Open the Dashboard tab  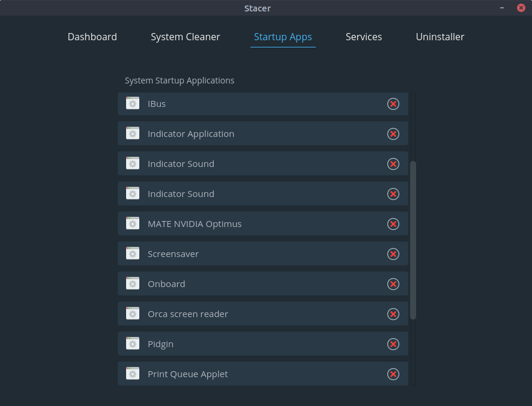(92, 37)
